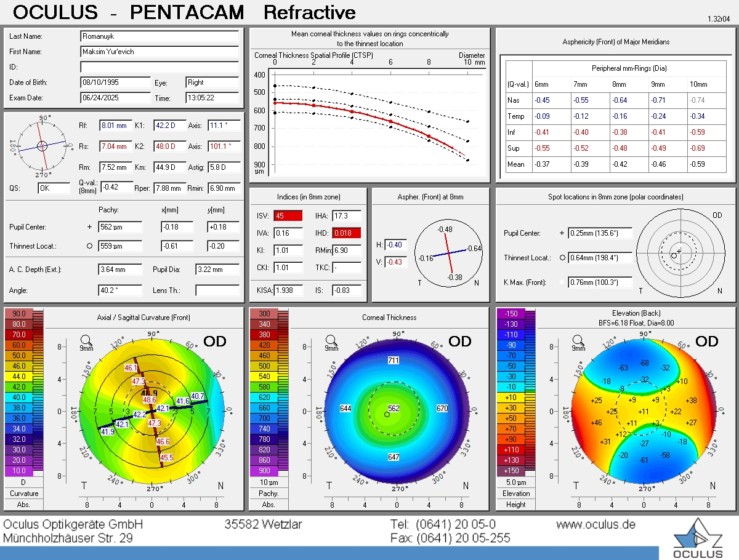Select the Last Name field containing Romanuyk
The width and height of the screenshot is (739, 560).
160,36
